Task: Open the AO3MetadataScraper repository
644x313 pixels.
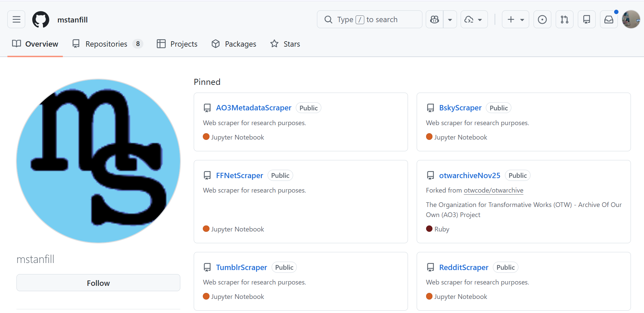Action: tap(254, 108)
